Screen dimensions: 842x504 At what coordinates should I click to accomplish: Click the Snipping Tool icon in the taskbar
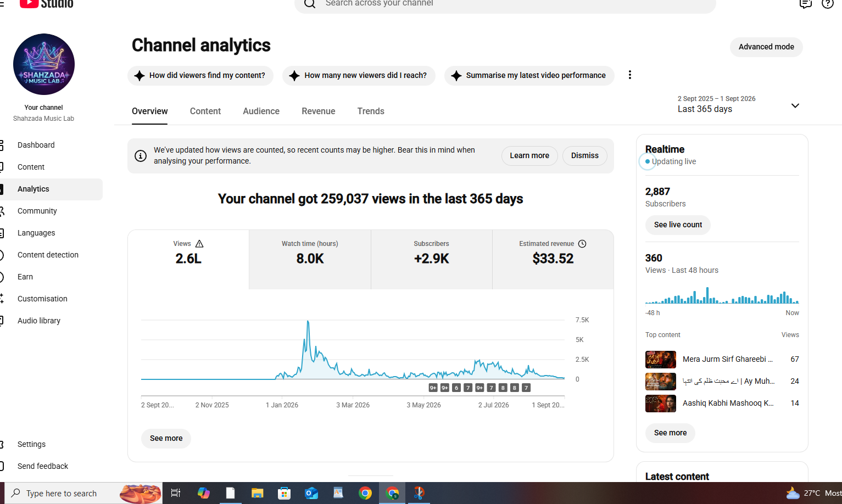(x=419, y=493)
